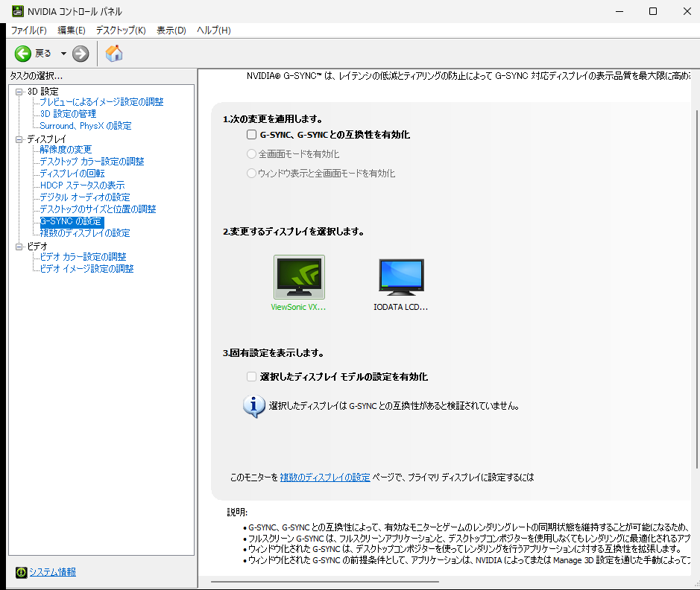Open デジタル オーディオの設定 task
Viewport: 700px width, 590px height.
click(85, 197)
